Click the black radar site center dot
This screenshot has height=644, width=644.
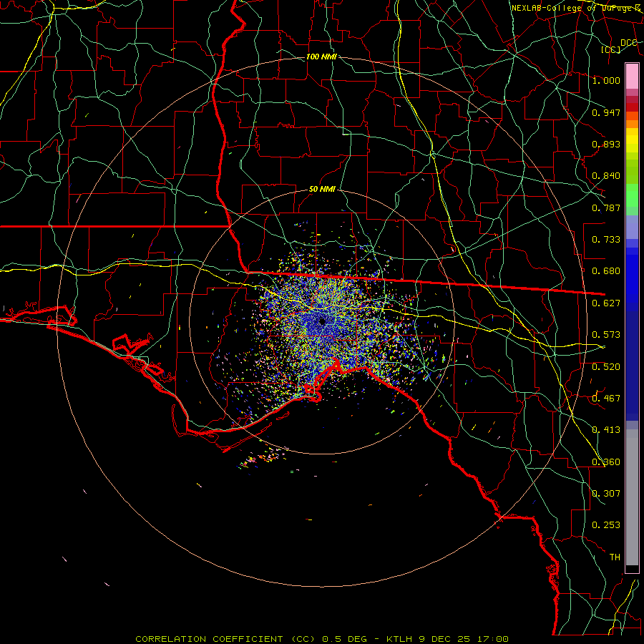[322, 321]
